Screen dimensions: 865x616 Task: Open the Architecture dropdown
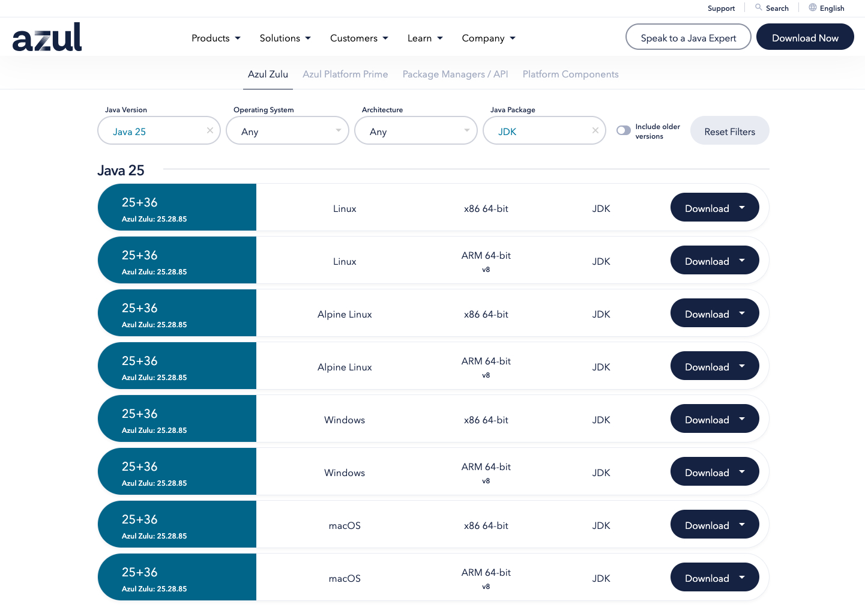coord(416,131)
